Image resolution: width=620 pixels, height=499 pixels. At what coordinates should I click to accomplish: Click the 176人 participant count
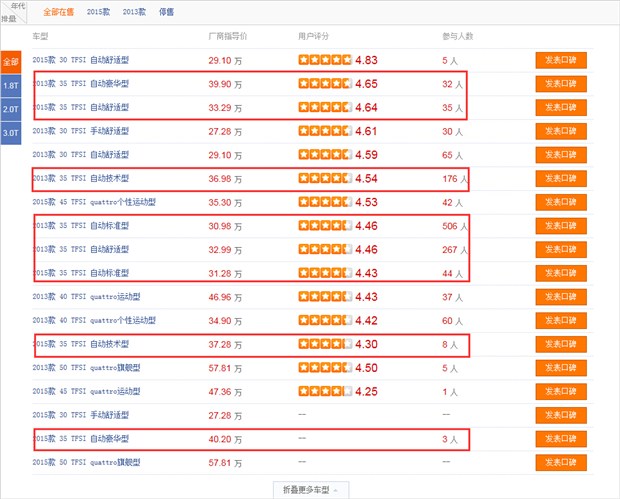(x=455, y=179)
